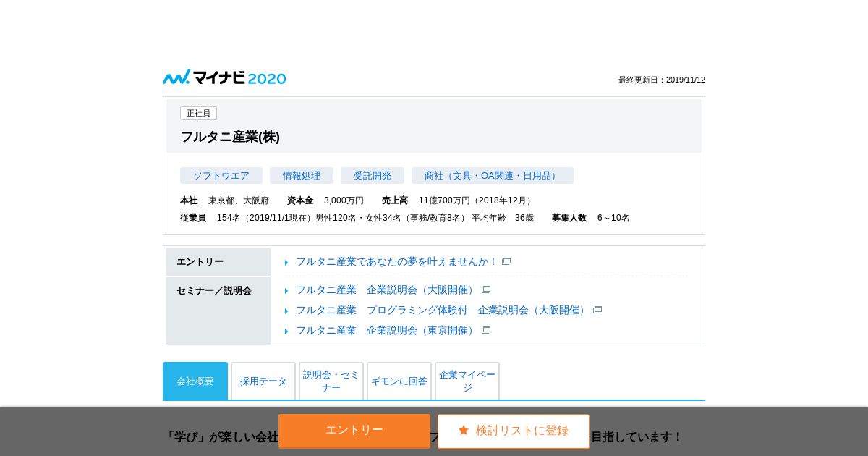Open 企業説明会（大阪開催） link
868x456 pixels.
coord(386,290)
